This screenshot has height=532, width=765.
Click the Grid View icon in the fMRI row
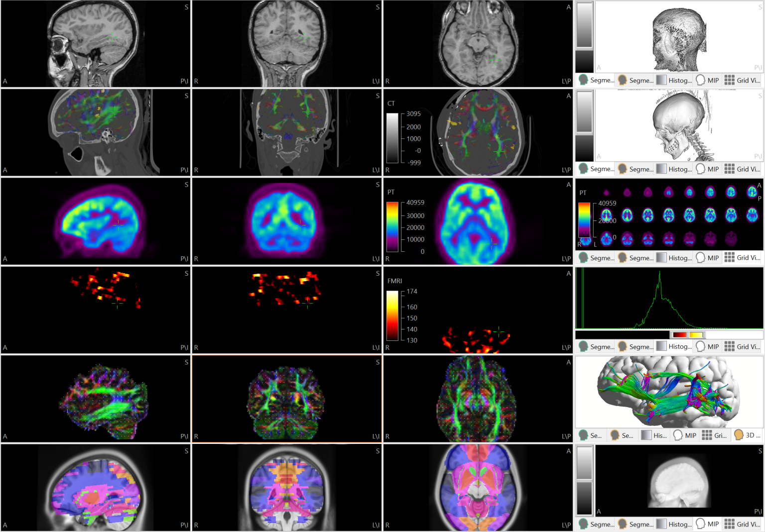tap(729, 346)
